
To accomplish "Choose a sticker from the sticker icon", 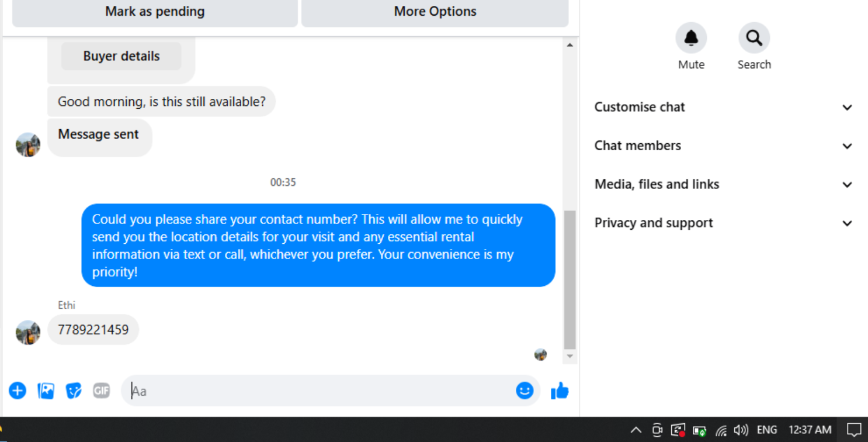I will point(74,391).
